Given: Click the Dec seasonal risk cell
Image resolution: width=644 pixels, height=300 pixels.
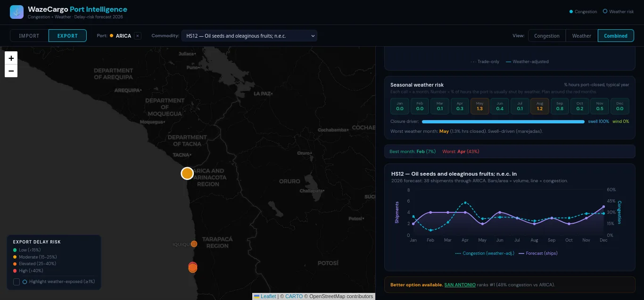Looking at the screenshot, I should point(620,106).
